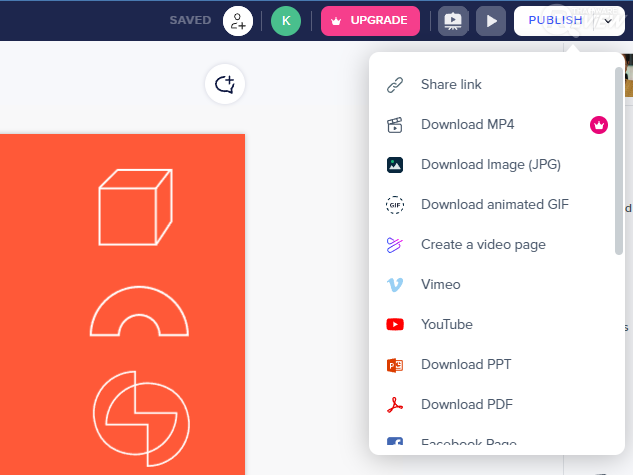
Task: Click the Adobe PDF icon
Action: tap(395, 405)
